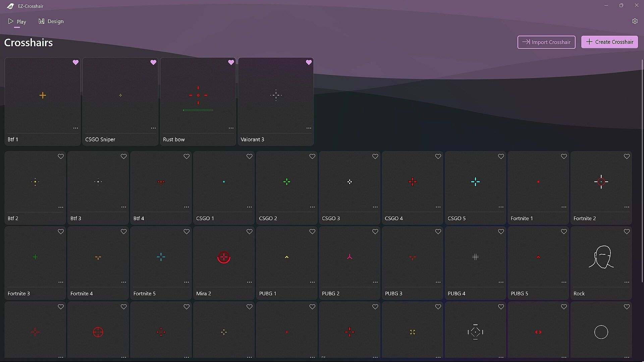Screen dimensions: 644x362
Task: Click the vertical scrollbar on the right
Action: [x=642, y=168]
